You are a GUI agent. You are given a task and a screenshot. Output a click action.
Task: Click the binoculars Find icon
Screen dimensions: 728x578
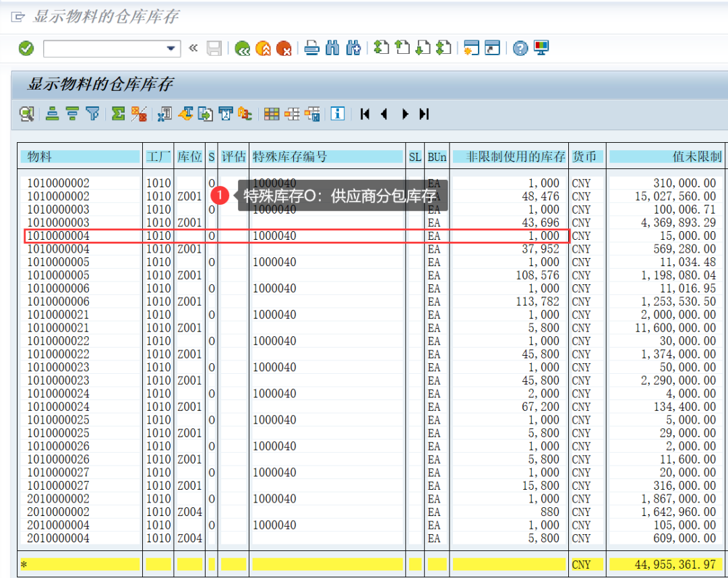332,49
